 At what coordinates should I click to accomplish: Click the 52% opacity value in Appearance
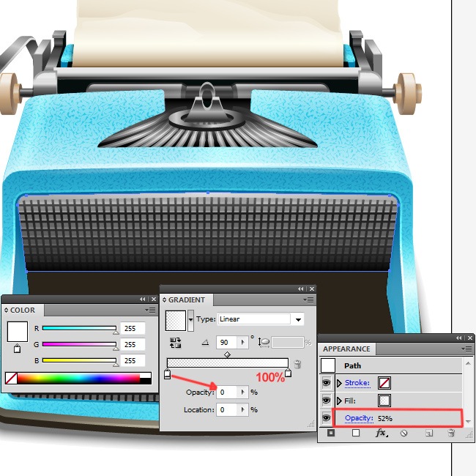coord(385,419)
